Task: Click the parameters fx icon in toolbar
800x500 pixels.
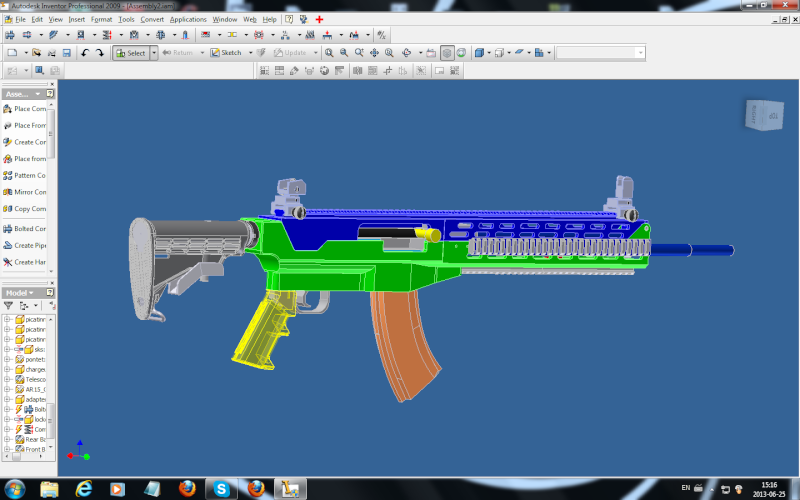Action: pos(381,35)
